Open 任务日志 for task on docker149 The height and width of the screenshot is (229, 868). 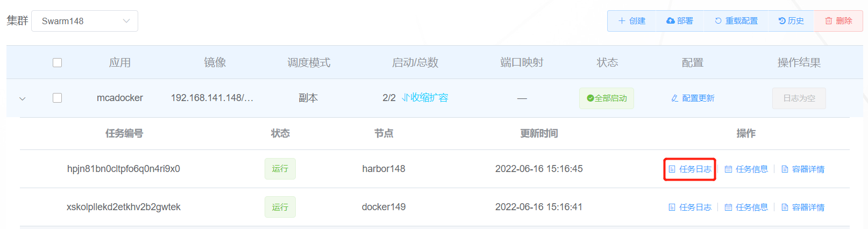690,207
